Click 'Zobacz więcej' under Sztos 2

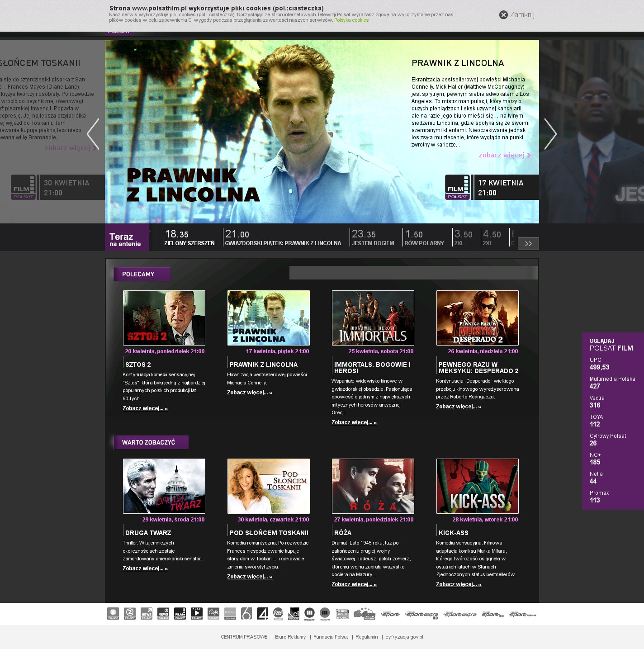coord(145,408)
